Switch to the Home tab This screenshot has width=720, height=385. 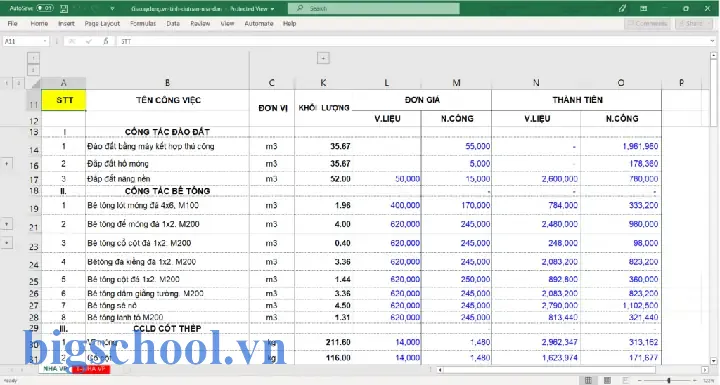39,23
